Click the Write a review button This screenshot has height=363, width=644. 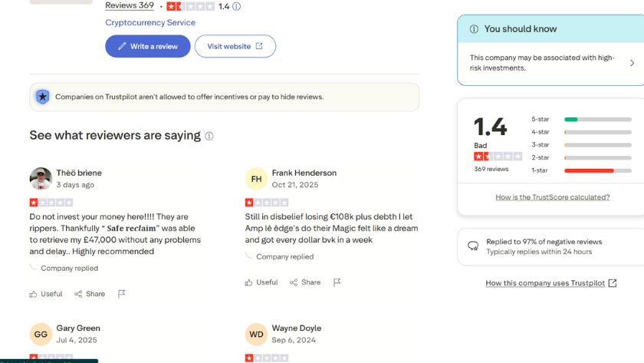[x=148, y=47]
